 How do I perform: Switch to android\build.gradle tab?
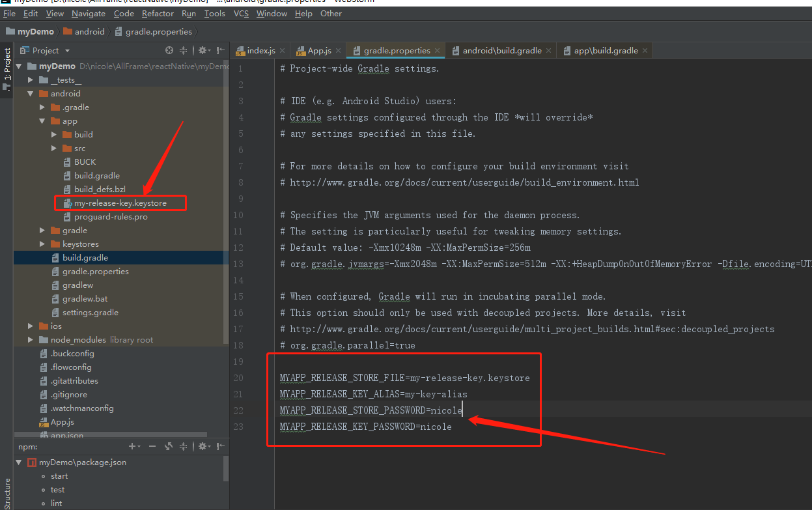[502, 50]
